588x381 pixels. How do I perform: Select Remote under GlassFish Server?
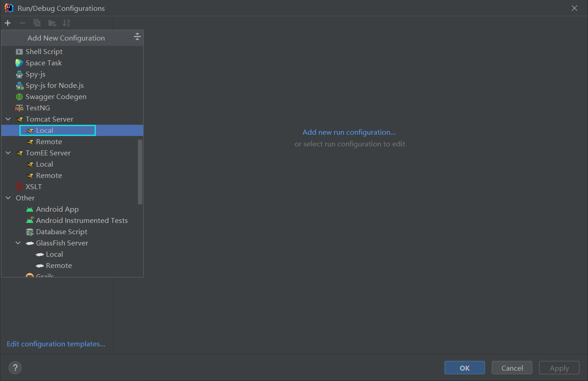point(72,266)
